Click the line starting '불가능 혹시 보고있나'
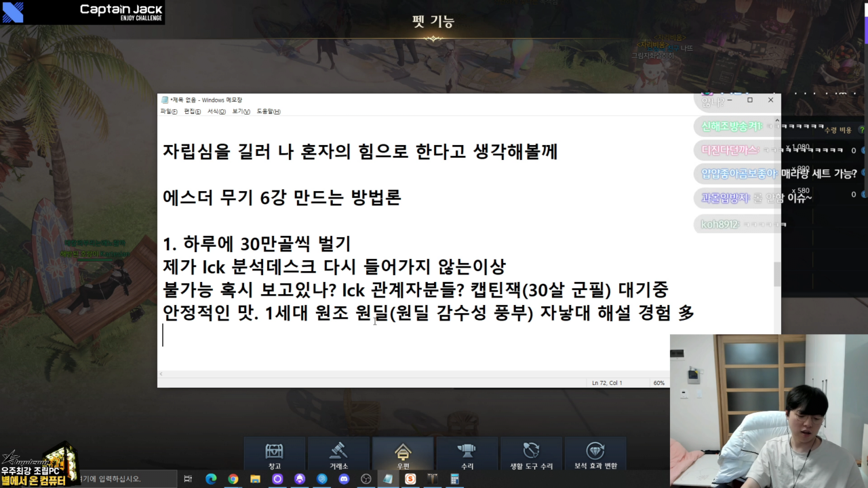Viewport: 868px width, 488px height. pyautogui.click(x=416, y=290)
